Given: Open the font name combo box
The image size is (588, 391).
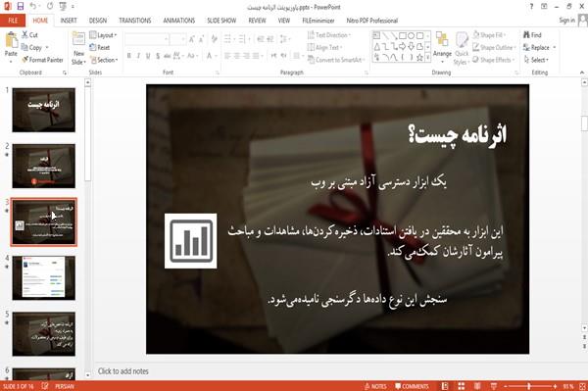Looking at the screenshot, I should (x=147, y=38).
